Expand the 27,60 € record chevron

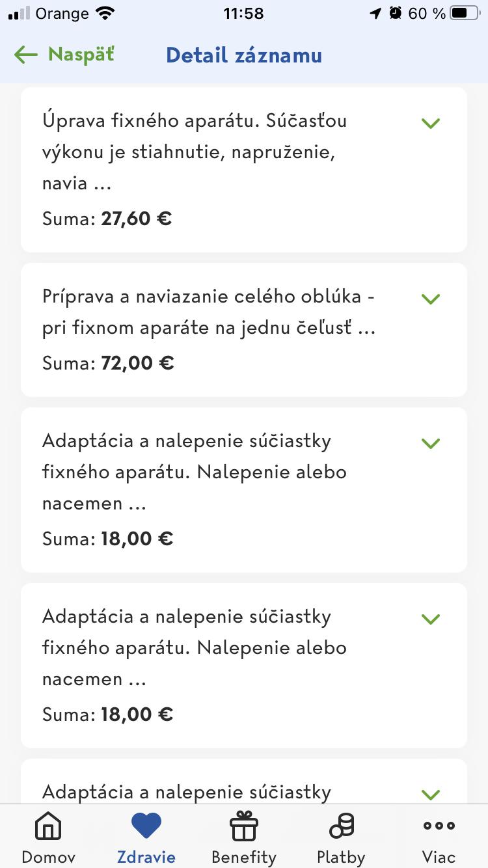click(x=431, y=123)
